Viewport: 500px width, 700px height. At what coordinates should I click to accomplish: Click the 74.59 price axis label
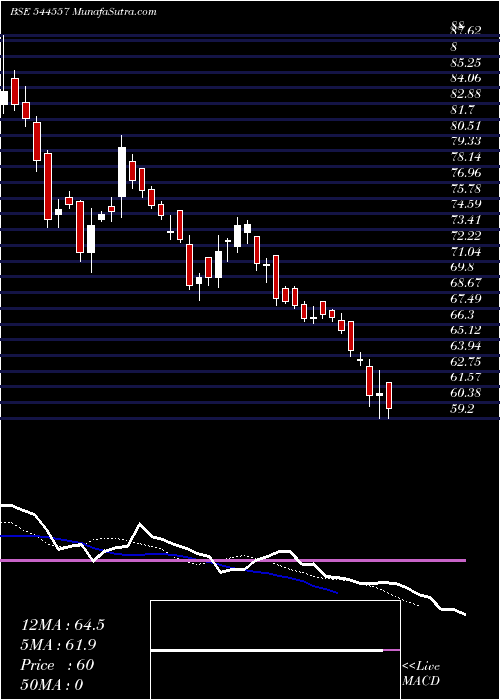click(x=466, y=204)
